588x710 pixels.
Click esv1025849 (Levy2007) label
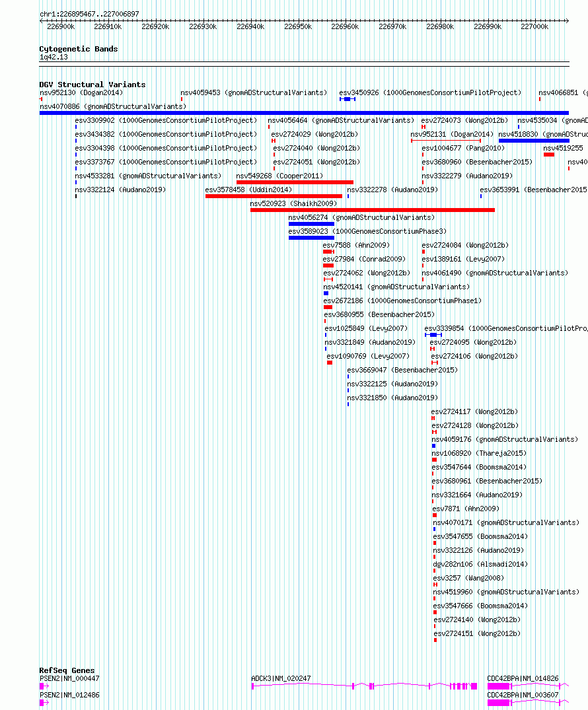pos(366,328)
